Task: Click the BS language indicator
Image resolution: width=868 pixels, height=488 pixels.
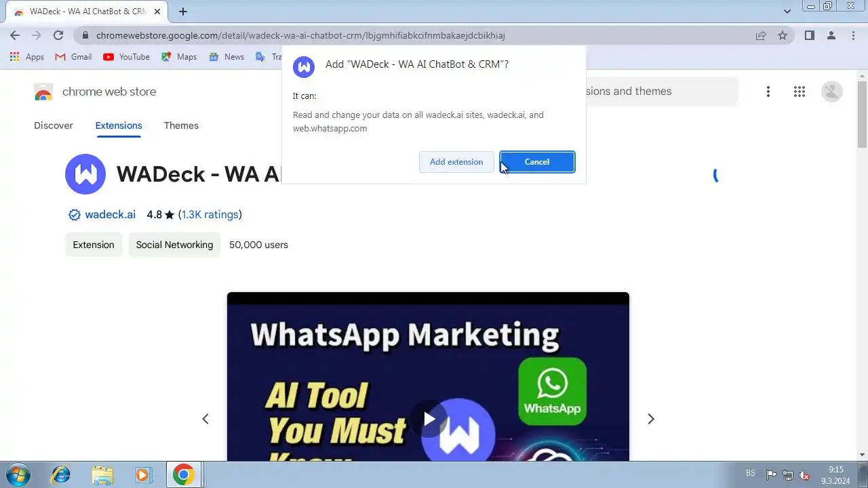Action: (750, 473)
